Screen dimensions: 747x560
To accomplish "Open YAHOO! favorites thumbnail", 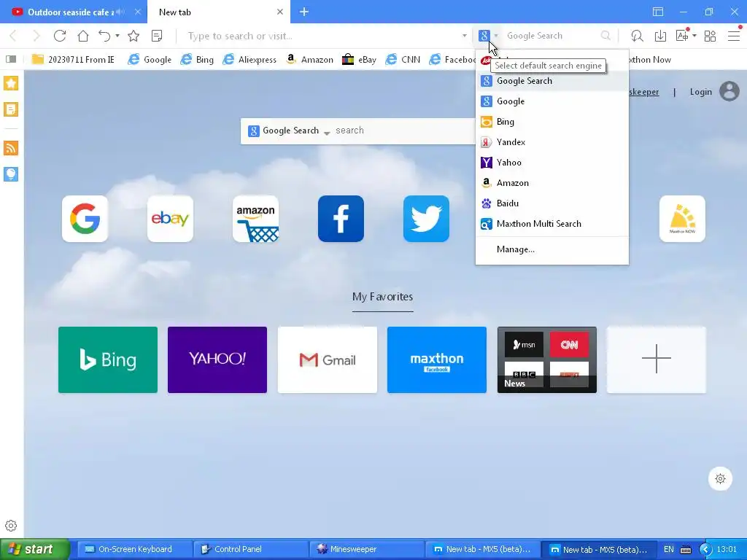I will (217, 359).
